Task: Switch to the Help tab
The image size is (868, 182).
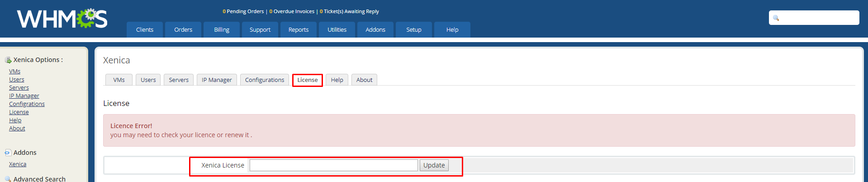Action: pyautogui.click(x=337, y=80)
